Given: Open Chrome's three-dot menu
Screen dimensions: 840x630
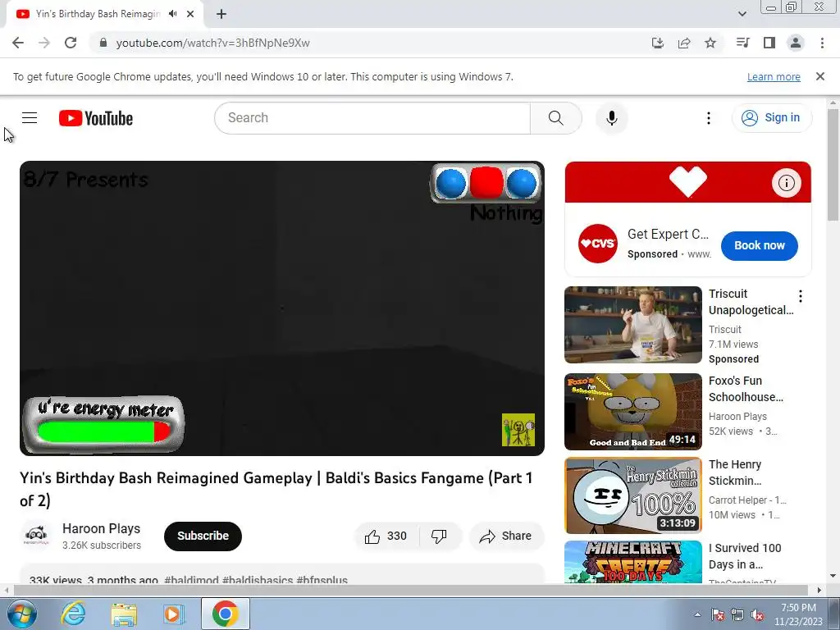Looking at the screenshot, I should pos(822,43).
